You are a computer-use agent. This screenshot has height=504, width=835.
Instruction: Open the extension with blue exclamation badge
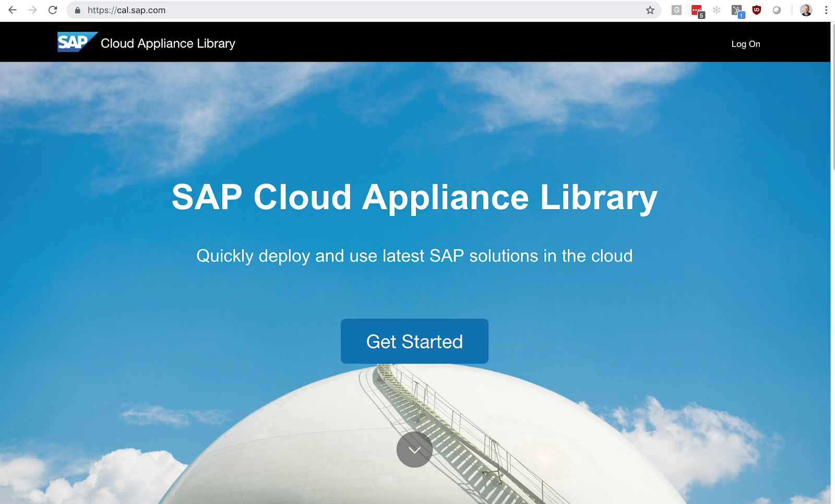(737, 11)
